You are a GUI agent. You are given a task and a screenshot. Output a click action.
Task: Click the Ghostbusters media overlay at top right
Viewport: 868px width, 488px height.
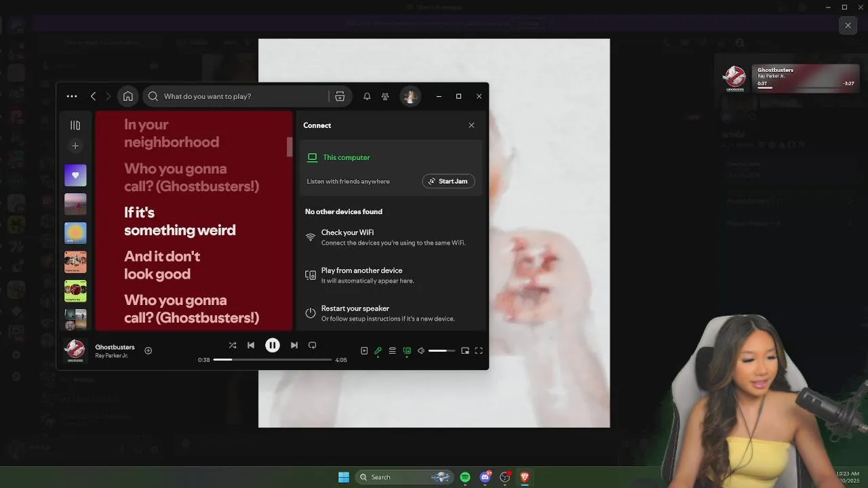click(x=789, y=79)
